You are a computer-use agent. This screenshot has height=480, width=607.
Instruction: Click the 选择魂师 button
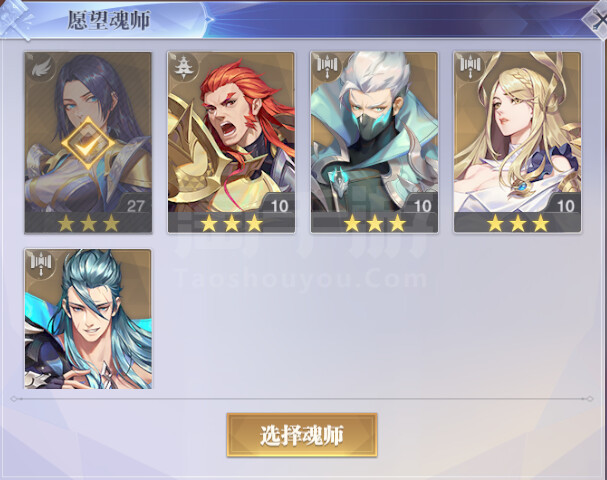click(x=302, y=435)
